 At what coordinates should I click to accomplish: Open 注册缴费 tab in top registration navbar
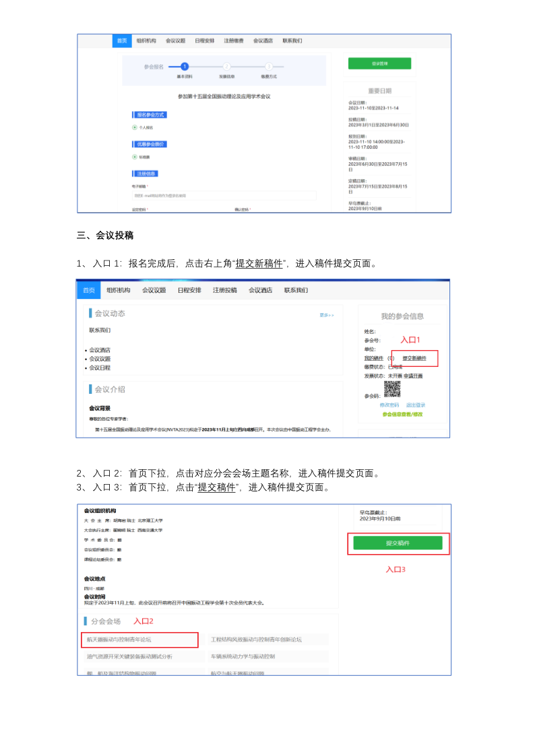pyautogui.click(x=234, y=41)
